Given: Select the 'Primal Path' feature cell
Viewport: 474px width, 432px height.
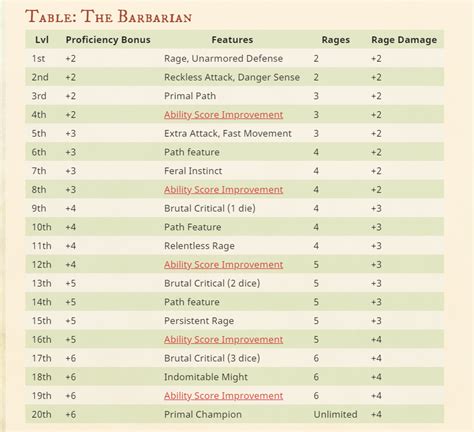Looking at the screenshot, I should coord(190,96).
